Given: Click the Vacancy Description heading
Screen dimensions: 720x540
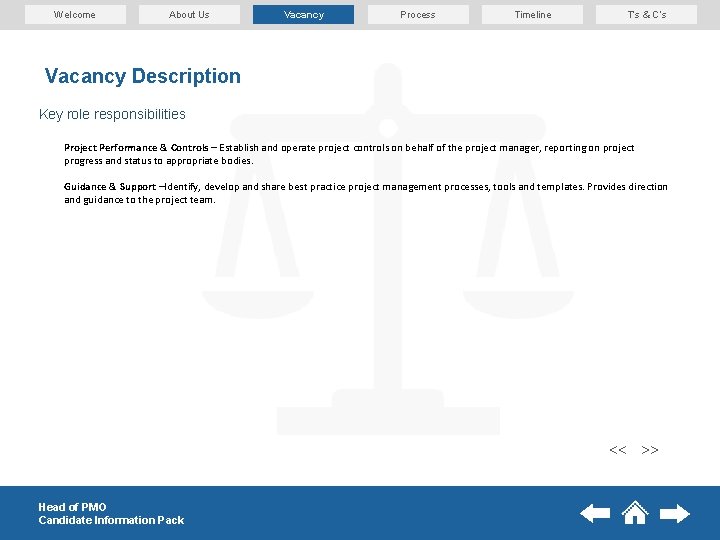Looking at the screenshot, I should (142, 76).
